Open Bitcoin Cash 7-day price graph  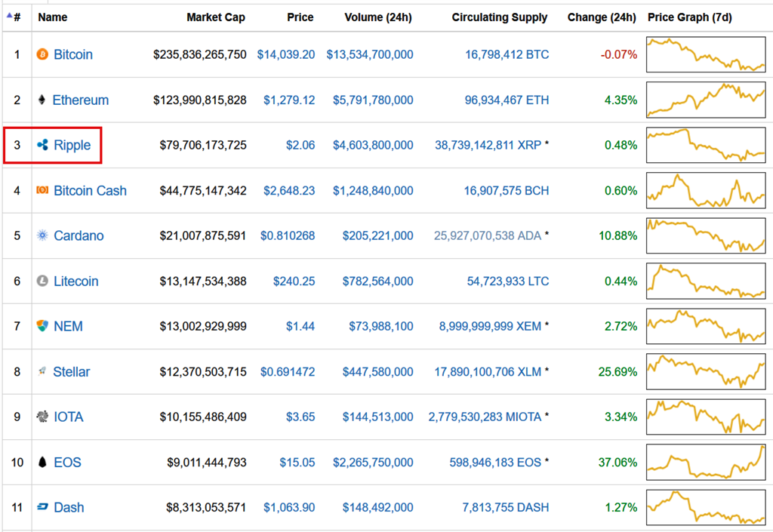coord(706,191)
